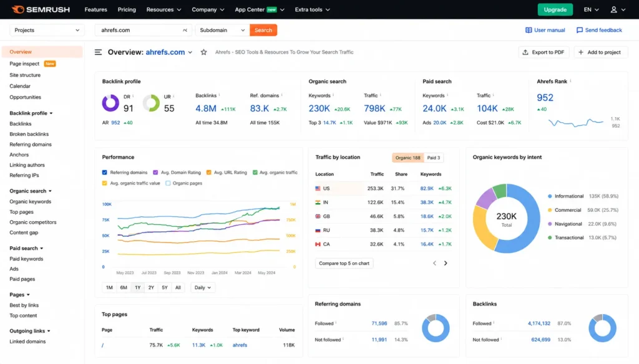Click Compare top 5 on chart

point(344,264)
